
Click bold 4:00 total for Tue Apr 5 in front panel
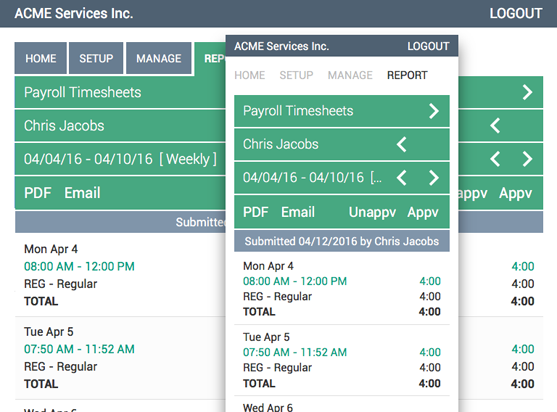click(x=429, y=384)
